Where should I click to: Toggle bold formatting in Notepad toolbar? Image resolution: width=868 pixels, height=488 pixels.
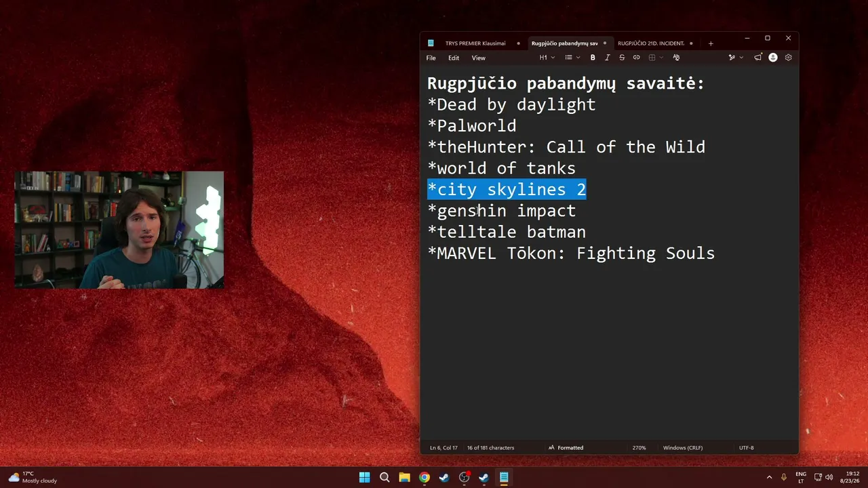point(593,58)
